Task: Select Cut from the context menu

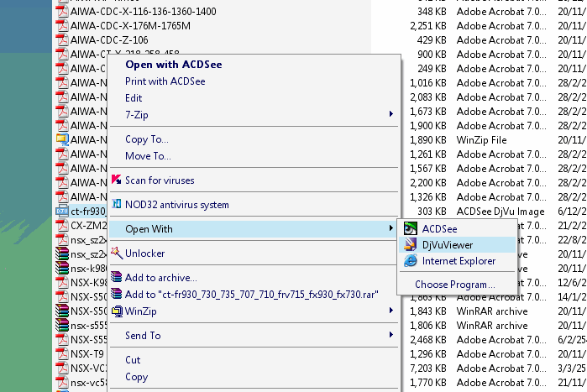Action: [133, 360]
